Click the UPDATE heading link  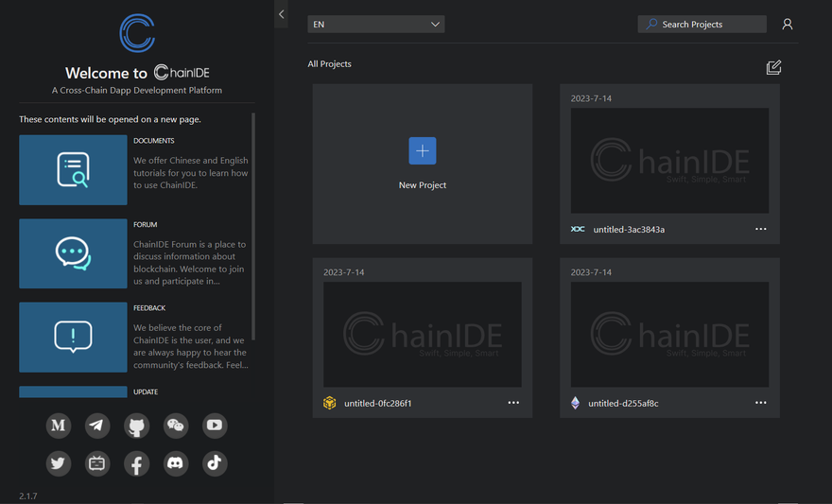(146, 391)
